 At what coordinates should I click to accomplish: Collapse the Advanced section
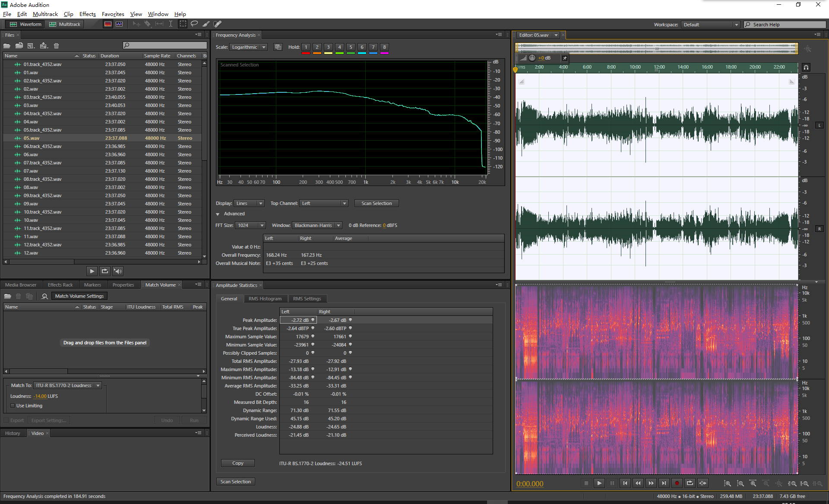[218, 214]
